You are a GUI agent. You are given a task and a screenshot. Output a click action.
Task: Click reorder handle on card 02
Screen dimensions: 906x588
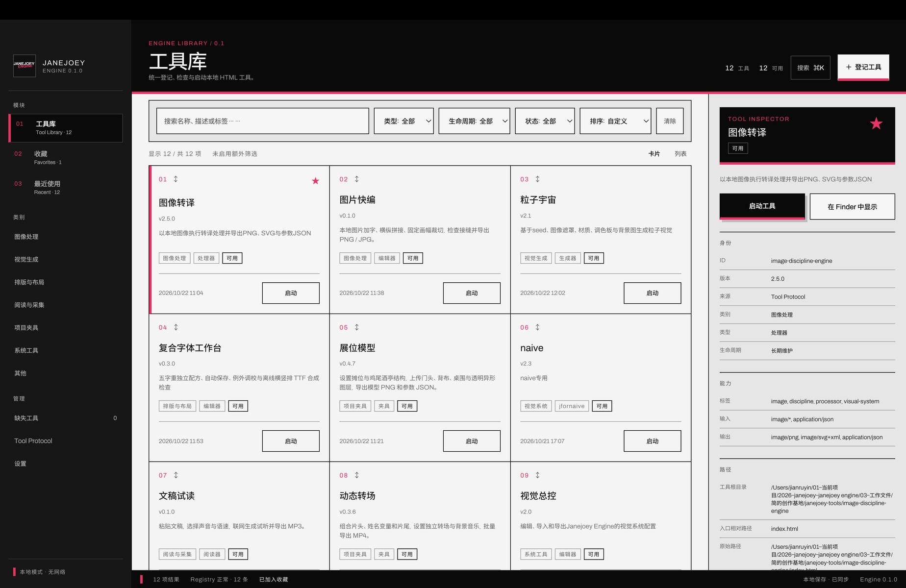click(356, 179)
